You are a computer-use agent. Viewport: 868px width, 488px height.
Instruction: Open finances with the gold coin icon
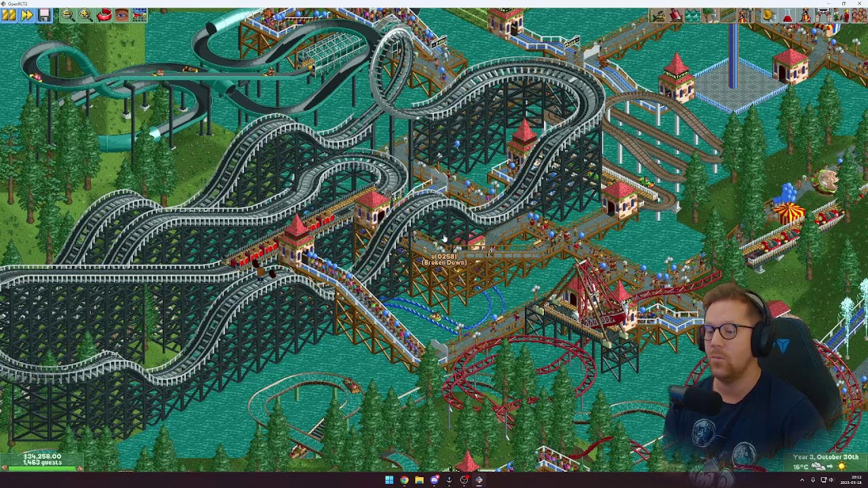point(770,15)
